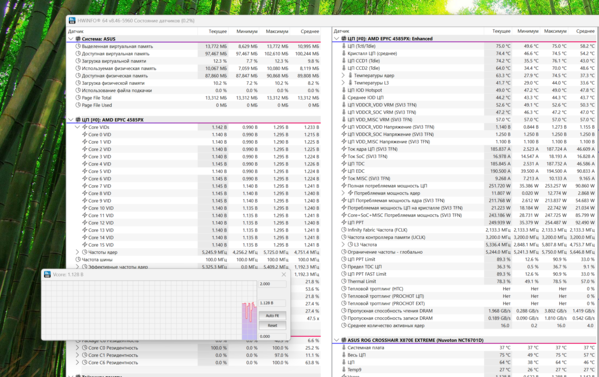This screenshot has height=377, width=599.
Task: Click Auto Fit button in Vcore graph
Action: click(x=272, y=316)
